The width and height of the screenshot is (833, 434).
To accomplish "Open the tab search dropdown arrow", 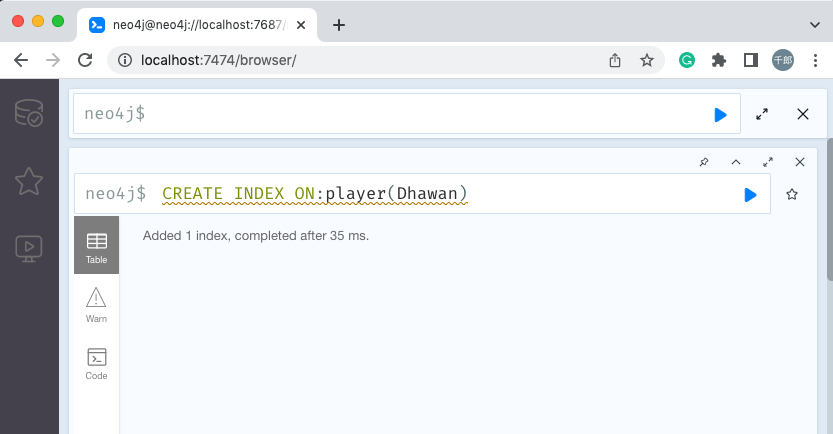I will coord(815,25).
